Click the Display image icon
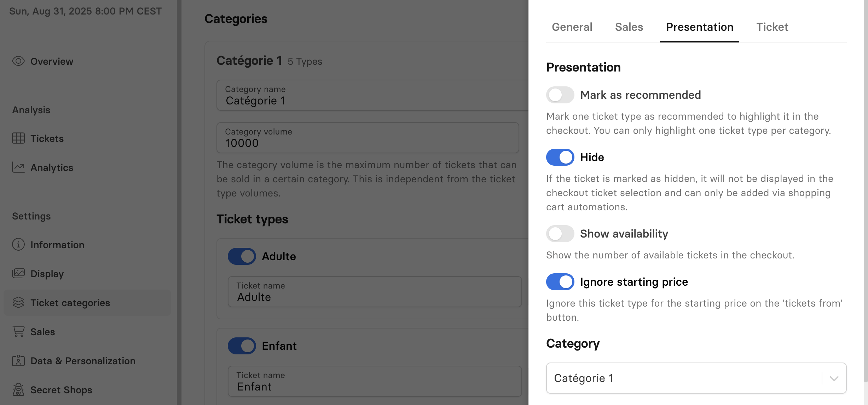The width and height of the screenshot is (868, 405). (18, 274)
